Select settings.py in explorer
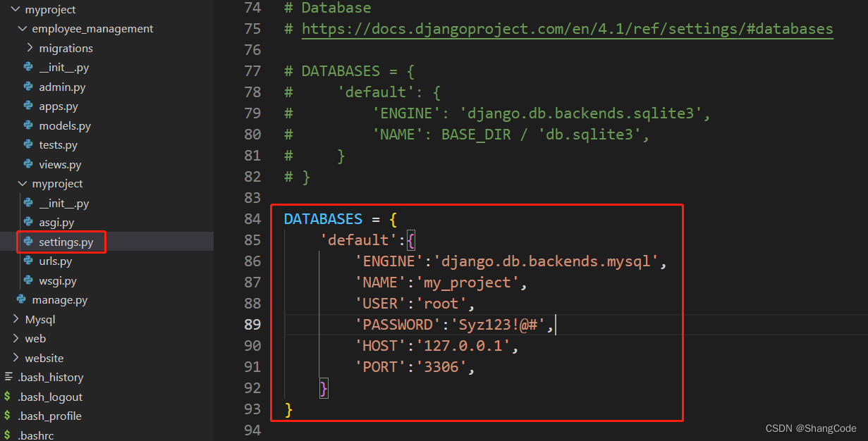 pos(66,242)
